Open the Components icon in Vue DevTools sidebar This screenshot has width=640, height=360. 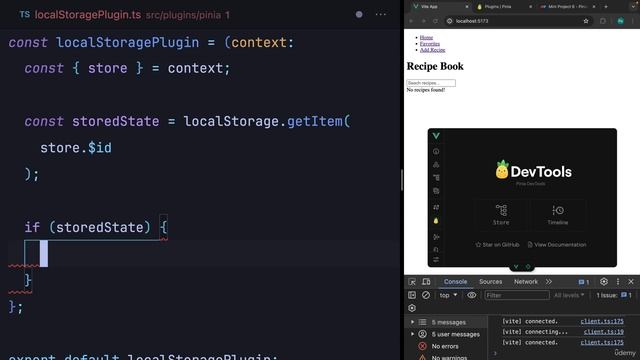tap(436, 164)
